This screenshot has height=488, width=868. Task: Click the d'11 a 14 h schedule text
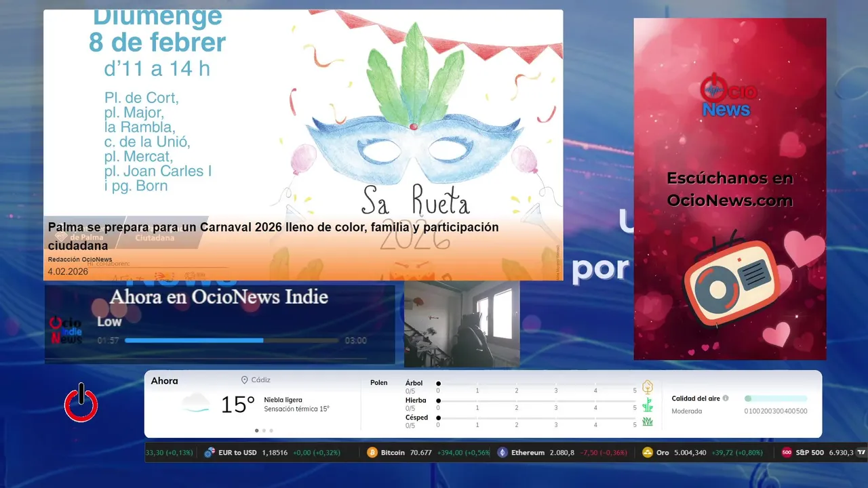coord(157,68)
